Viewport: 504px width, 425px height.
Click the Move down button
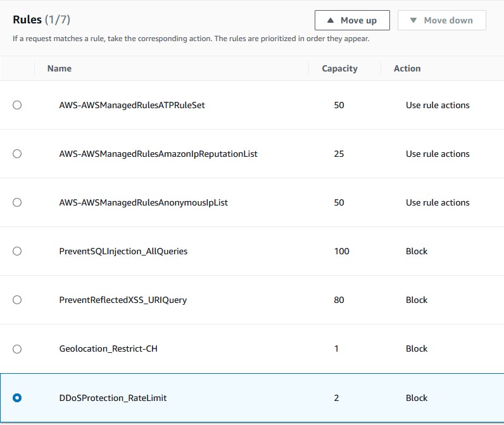click(x=442, y=20)
